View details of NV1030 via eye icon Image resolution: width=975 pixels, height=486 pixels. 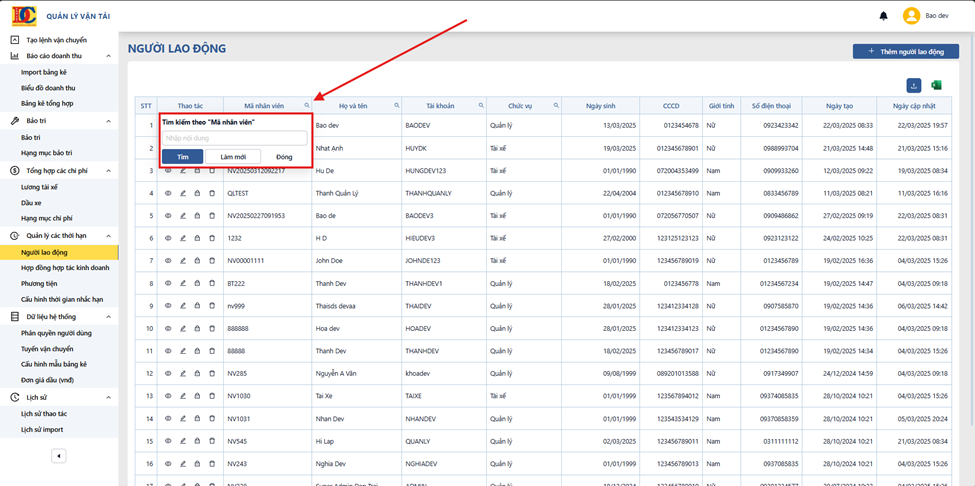[168, 396]
